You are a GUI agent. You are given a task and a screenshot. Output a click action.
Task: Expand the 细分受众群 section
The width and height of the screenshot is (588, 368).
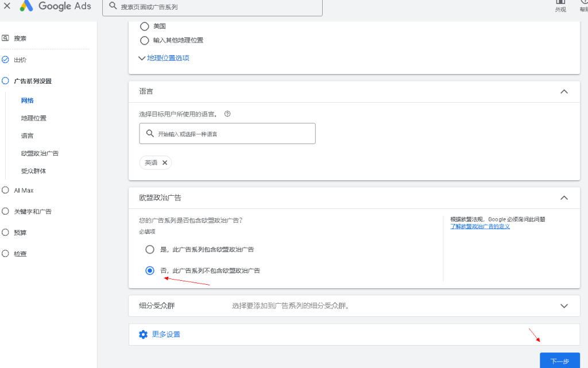click(563, 306)
